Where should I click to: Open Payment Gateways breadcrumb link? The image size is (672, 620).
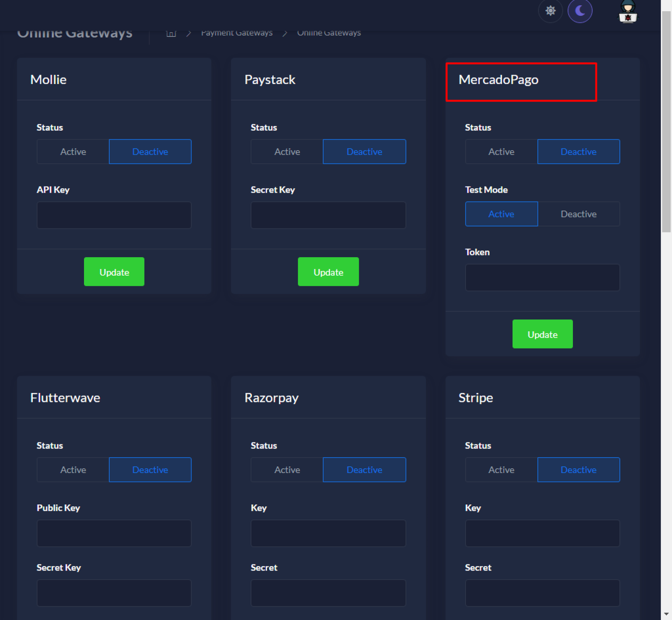(236, 33)
